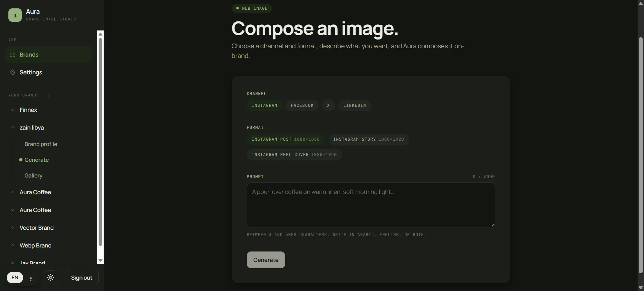
Task: Choose the Instagram Post 1080×1080 format
Action: pyautogui.click(x=286, y=139)
